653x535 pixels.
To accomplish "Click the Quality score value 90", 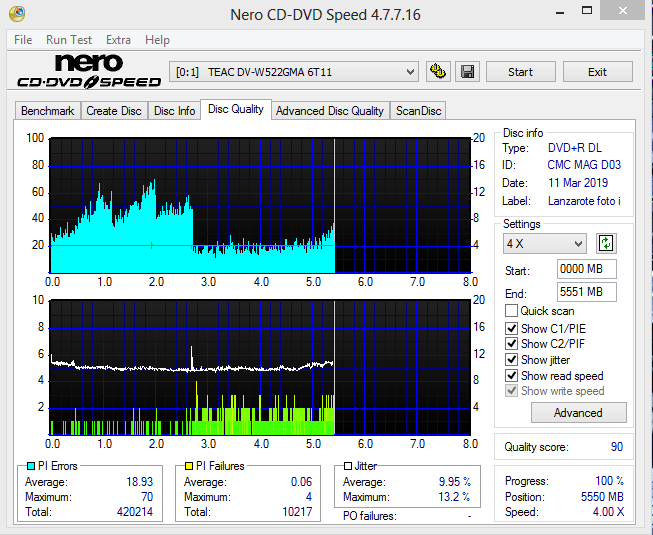I will pos(617,447).
